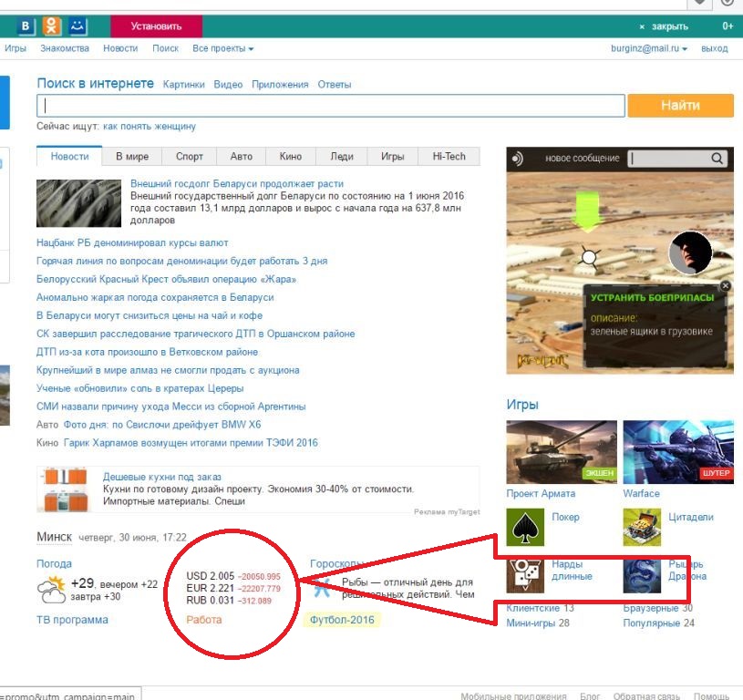743x700 pixels.
Task: Open the Warface shooter thumbnail
Action: (678, 452)
